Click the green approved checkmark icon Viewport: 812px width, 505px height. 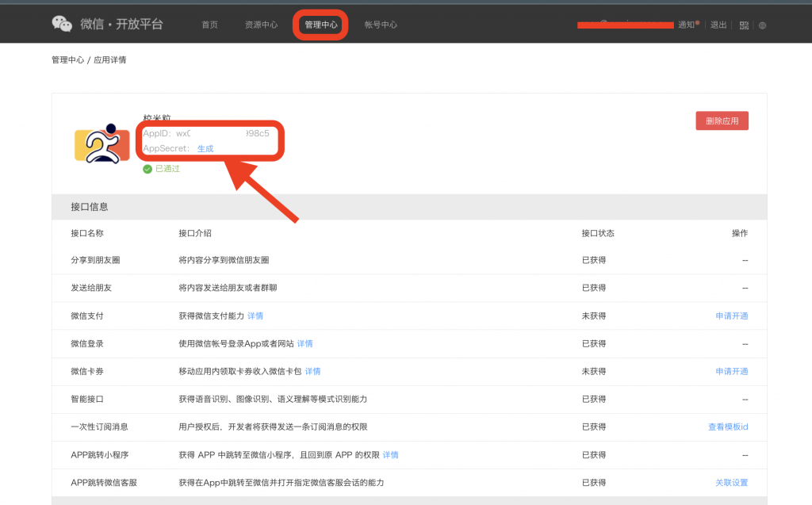point(147,169)
